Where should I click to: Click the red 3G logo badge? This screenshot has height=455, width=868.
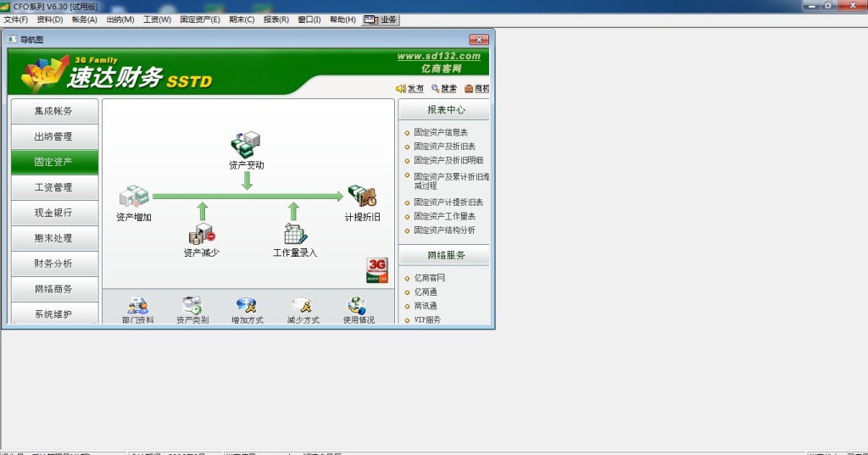tap(377, 270)
